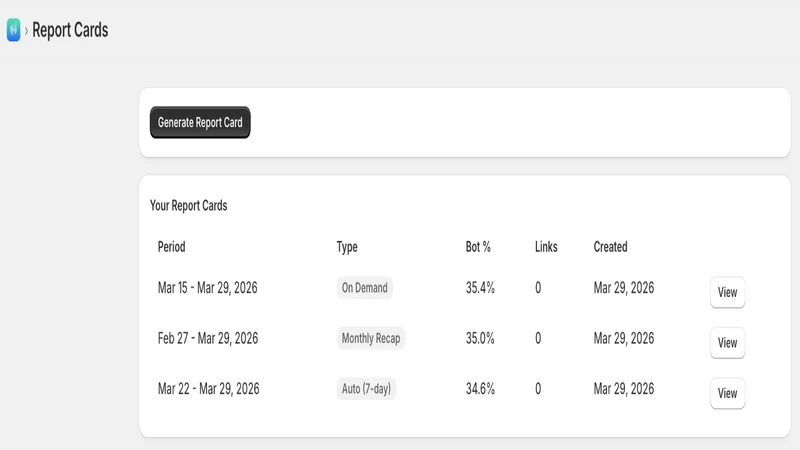Click the app logo icon beside Report Cards
The height and width of the screenshot is (450, 800).
point(14,30)
